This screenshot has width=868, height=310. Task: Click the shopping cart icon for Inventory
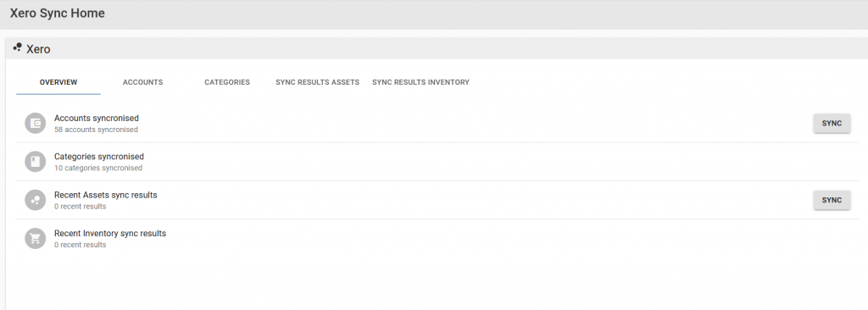click(35, 239)
